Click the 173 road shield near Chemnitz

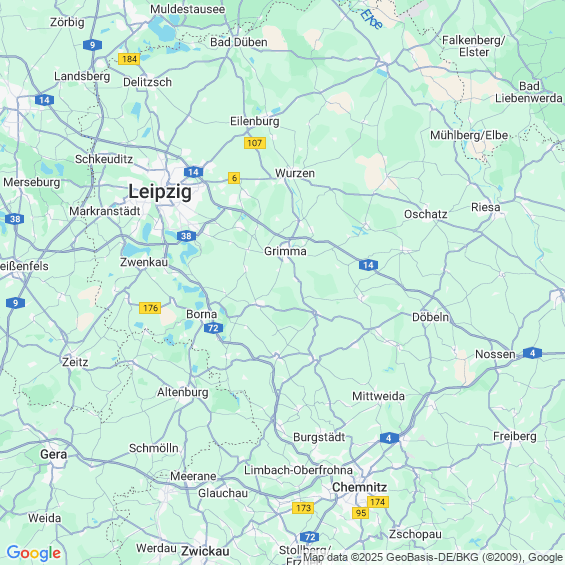coord(303,508)
